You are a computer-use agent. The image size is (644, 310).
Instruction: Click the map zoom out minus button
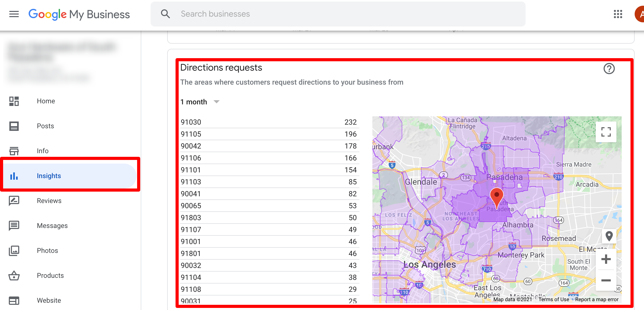(606, 280)
